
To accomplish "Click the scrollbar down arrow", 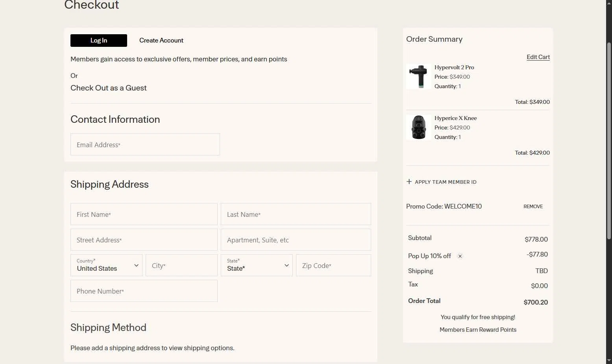I will coord(609,360).
